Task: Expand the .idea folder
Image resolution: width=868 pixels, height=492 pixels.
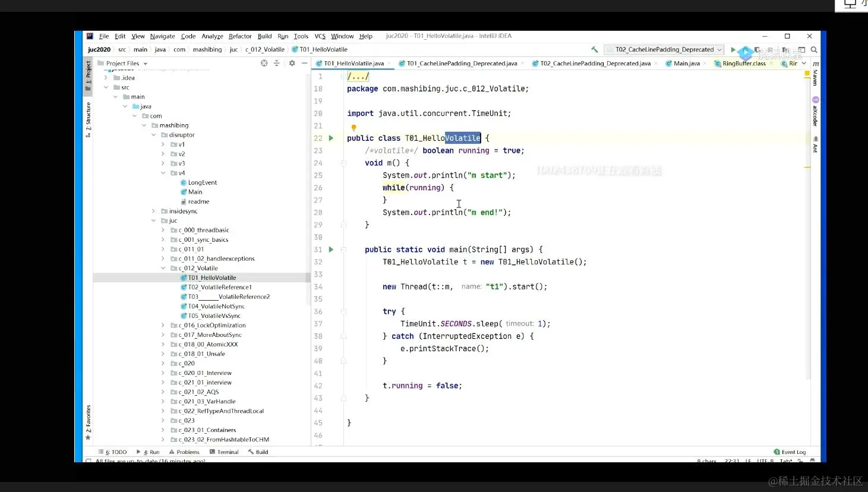Action: pyautogui.click(x=106, y=78)
